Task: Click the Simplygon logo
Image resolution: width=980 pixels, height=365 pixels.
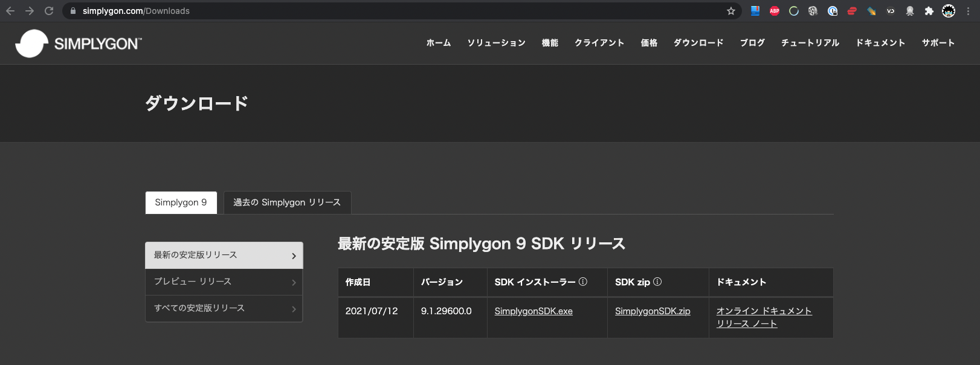Action: click(79, 44)
